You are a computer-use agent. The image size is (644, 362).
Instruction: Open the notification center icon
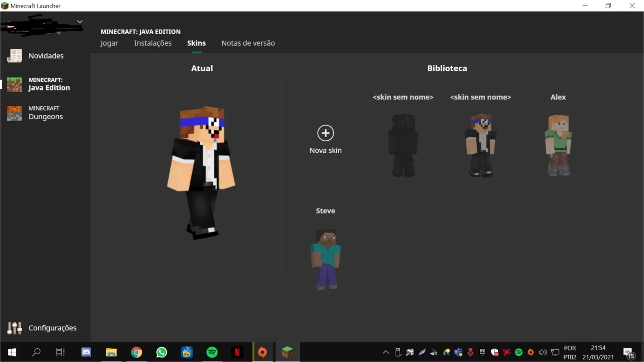tap(629, 353)
